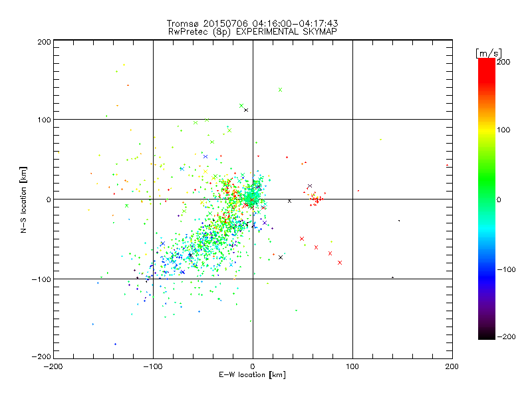Viewport: 532px width, 399px height.
Task: Click the x-axis '-200' tick label
Action: click(53, 366)
